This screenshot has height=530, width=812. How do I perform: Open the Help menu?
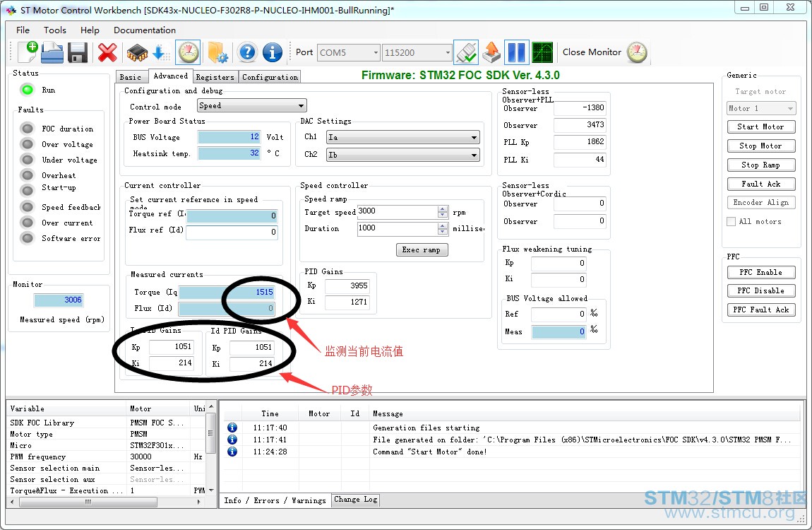[x=90, y=30]
